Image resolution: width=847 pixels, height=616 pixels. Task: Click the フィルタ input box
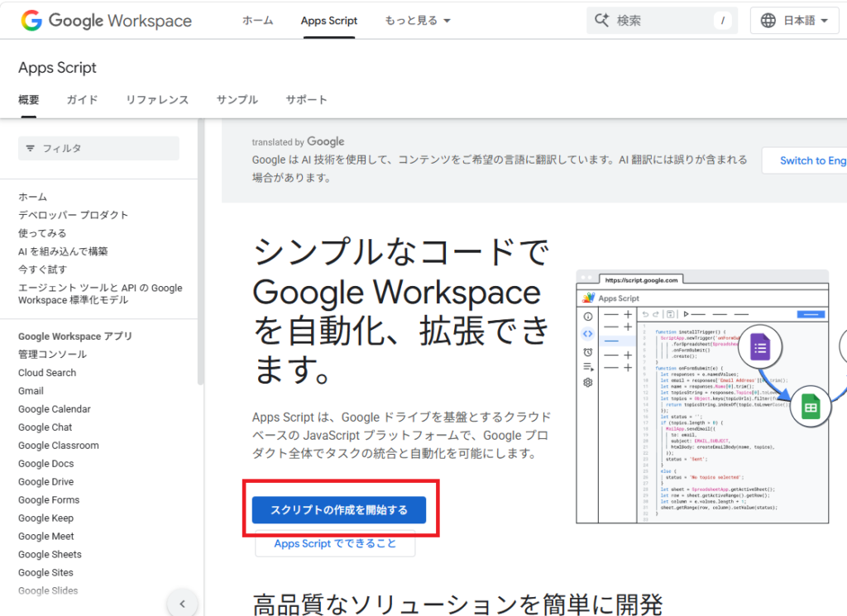click(x=98, y=148)
